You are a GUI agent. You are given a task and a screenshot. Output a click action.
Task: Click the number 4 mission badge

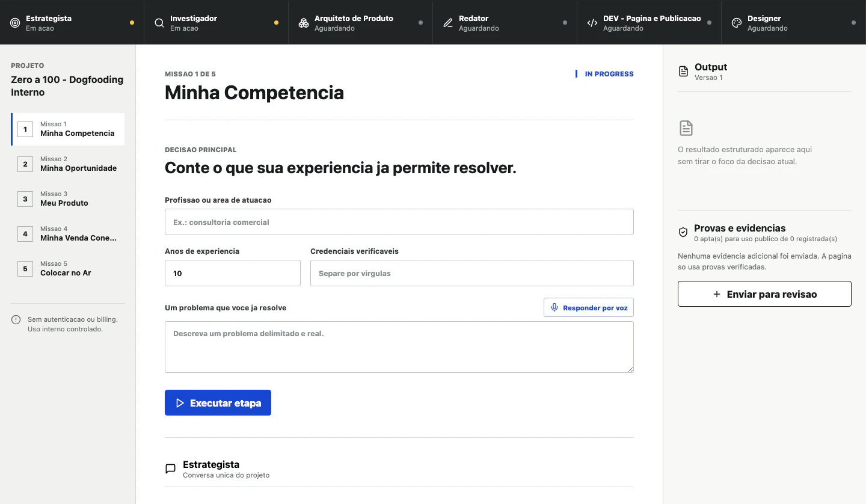(x=25, y=234)
